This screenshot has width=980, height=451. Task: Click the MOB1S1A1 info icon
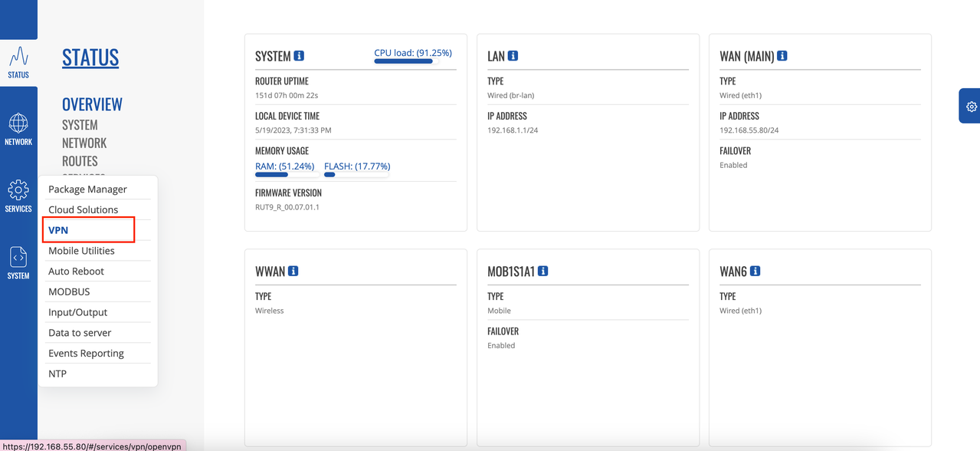pyautogui.click(x=543, y=272)
